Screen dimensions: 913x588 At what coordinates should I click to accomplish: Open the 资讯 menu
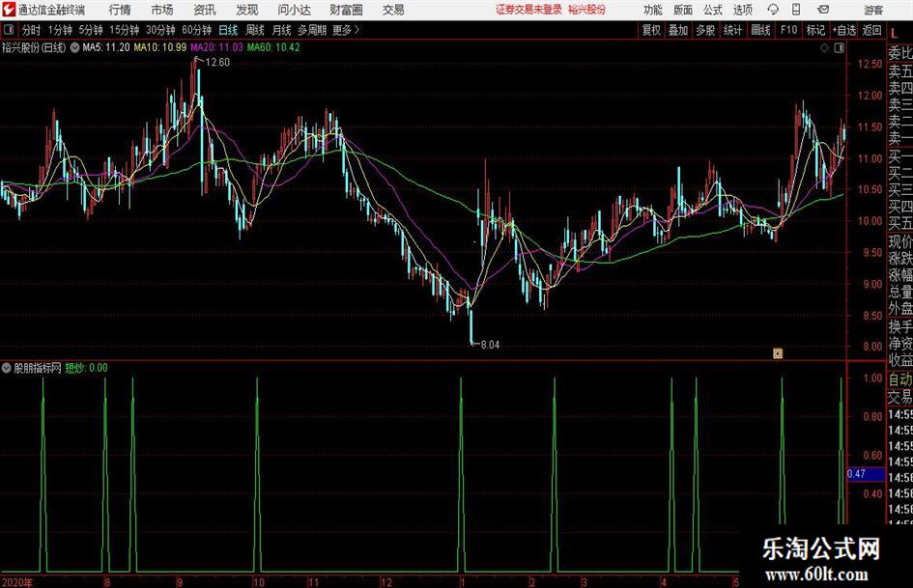205,10
